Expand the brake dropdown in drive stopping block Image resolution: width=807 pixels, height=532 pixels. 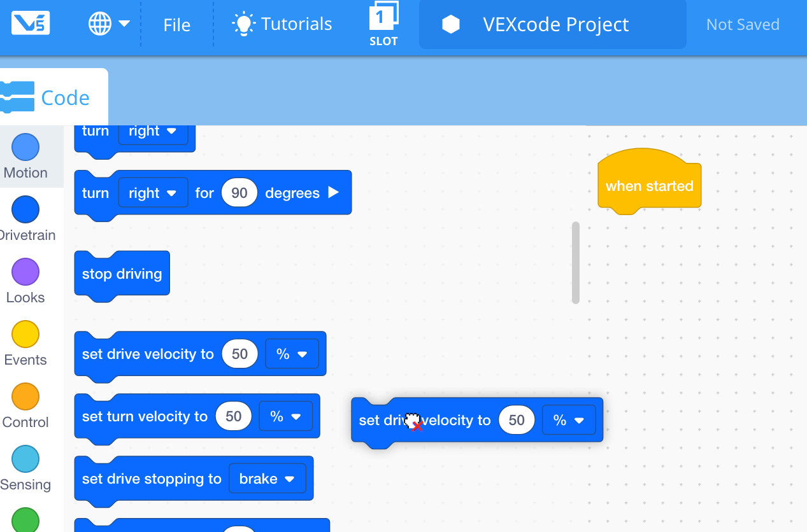point(267,479)
